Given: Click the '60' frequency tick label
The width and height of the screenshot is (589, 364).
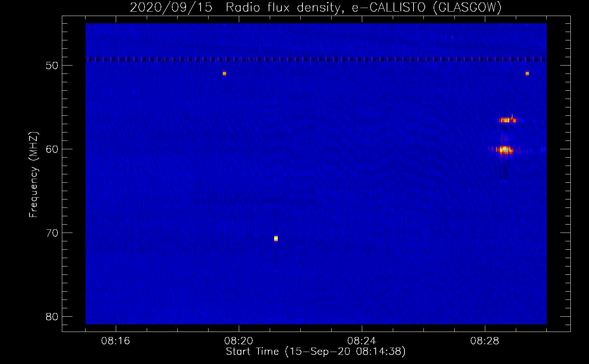Looking at the screenshot, I should (52, 149).
